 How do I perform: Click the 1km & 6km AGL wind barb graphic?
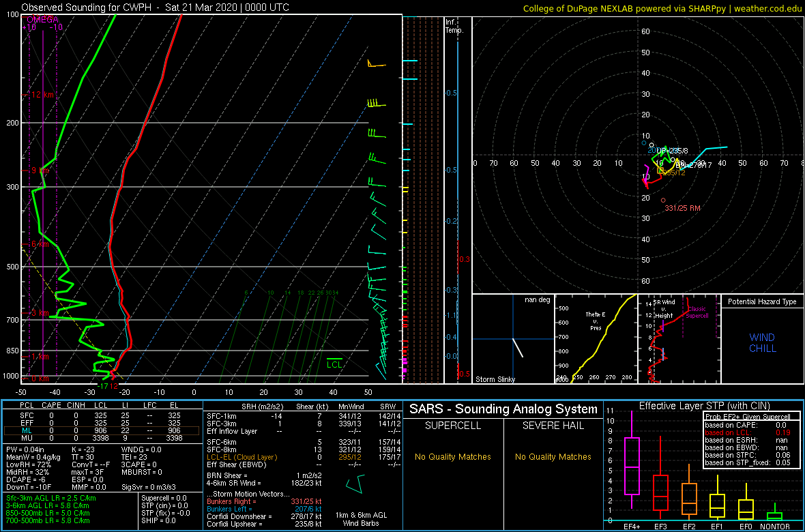(356, 485)
